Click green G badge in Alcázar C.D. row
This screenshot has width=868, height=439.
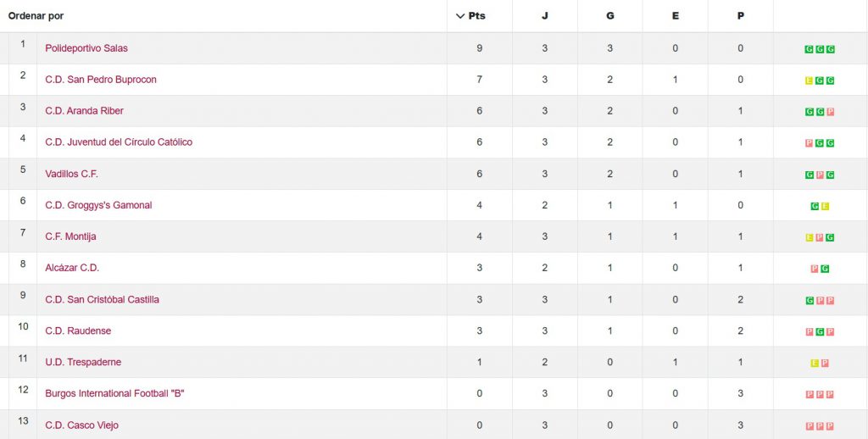tap(825, 269)
